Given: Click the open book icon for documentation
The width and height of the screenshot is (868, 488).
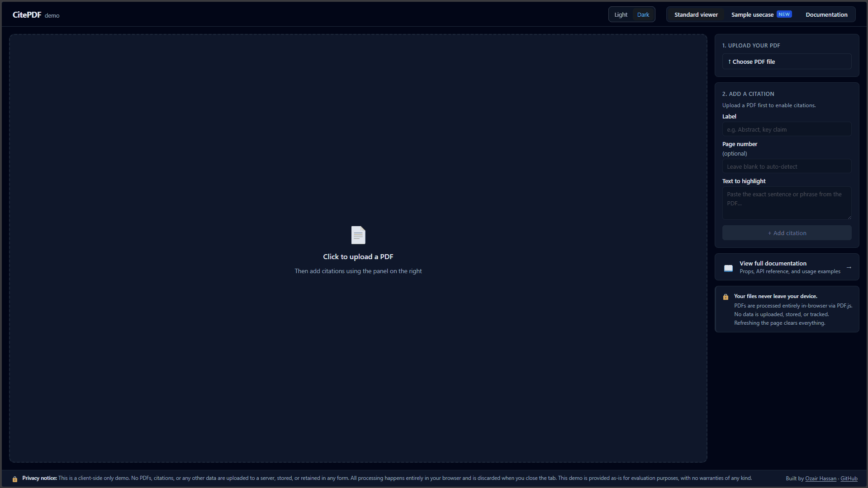Looking at the screenshot, I should (728, 268).
